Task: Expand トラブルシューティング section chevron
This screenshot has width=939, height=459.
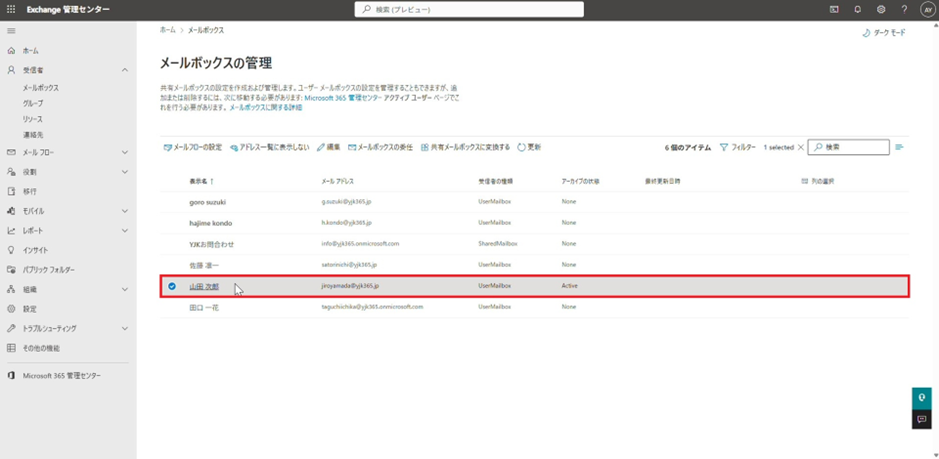Action: click(125, 328)
